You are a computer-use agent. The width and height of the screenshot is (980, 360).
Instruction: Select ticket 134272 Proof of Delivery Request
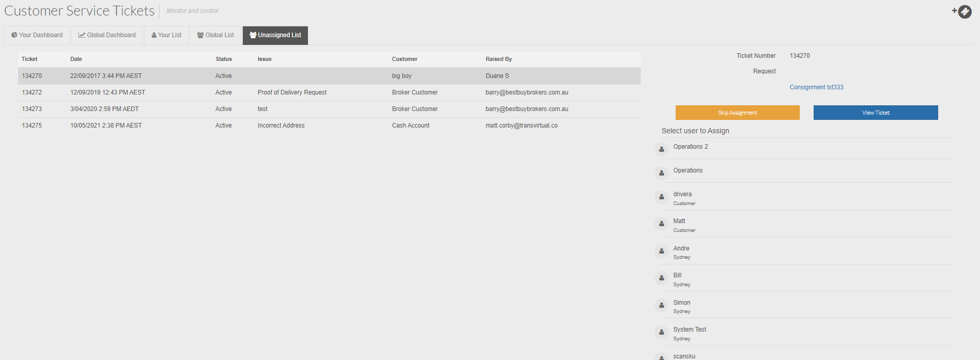point(292,92)
